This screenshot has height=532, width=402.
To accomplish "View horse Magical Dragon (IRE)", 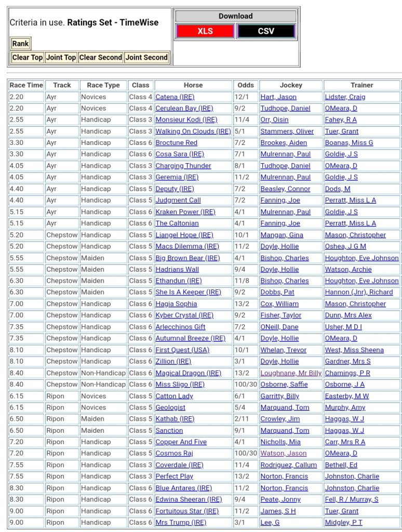I will (x=188, y=373).
